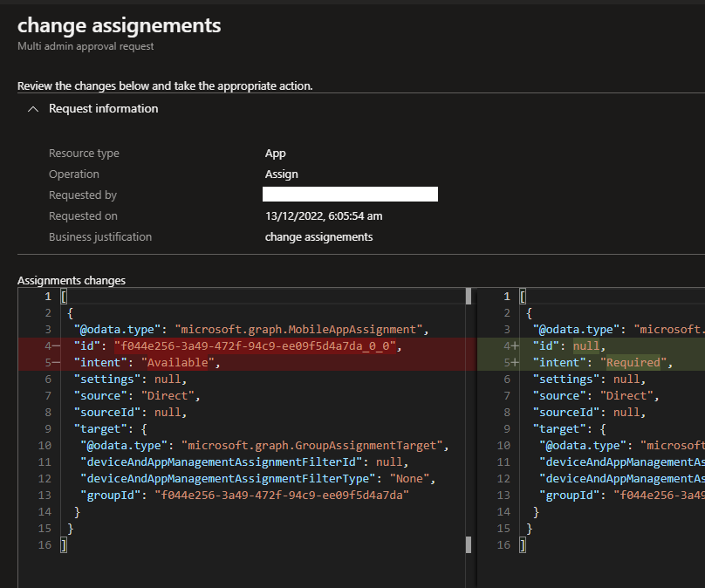Click the groupId value in left pane
Screen dimensions: 705x588
pyautogui.click(x=281, y=495)
